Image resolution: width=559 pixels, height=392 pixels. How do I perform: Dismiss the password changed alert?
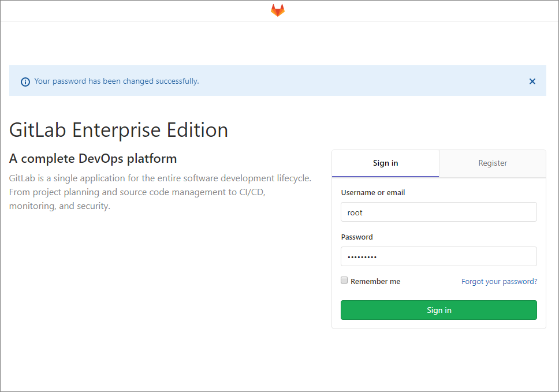point(532,81)
